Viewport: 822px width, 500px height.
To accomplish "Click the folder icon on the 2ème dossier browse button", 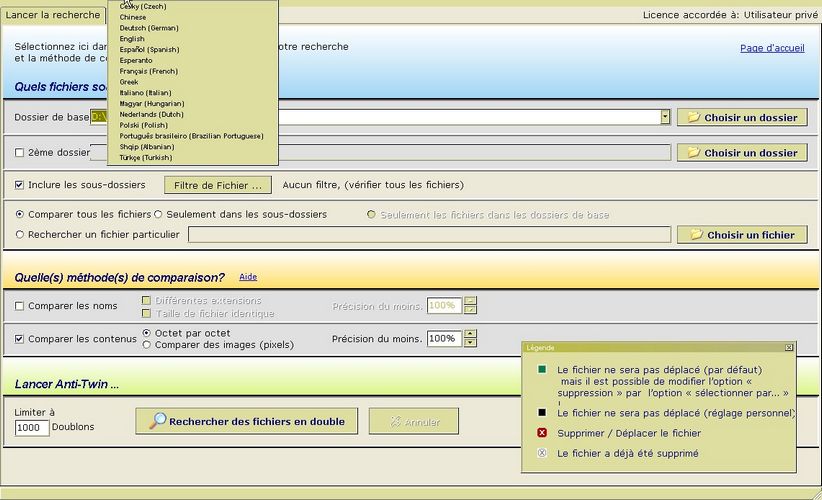I will point(693,153).
